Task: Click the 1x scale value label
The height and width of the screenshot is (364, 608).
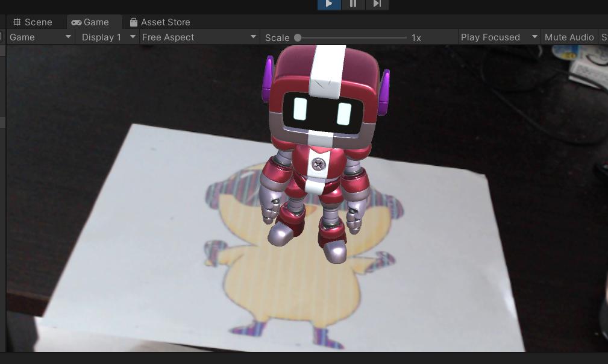Action: click(416, 37)
